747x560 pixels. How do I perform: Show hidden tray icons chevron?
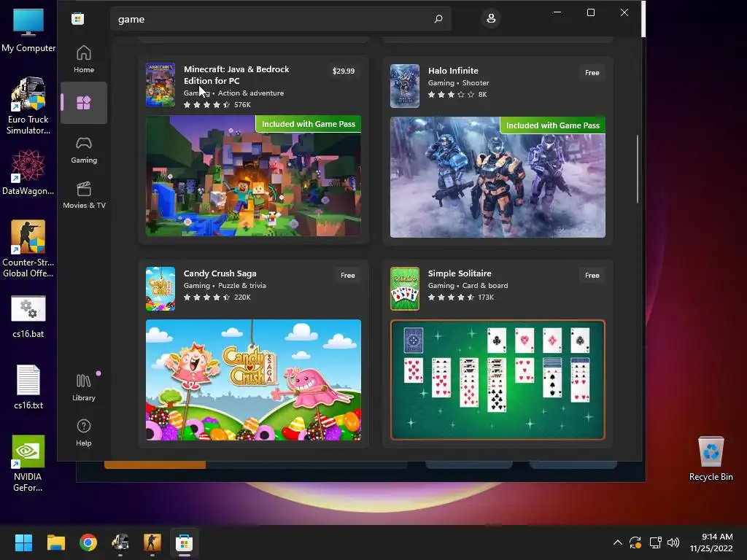(617, 542)
